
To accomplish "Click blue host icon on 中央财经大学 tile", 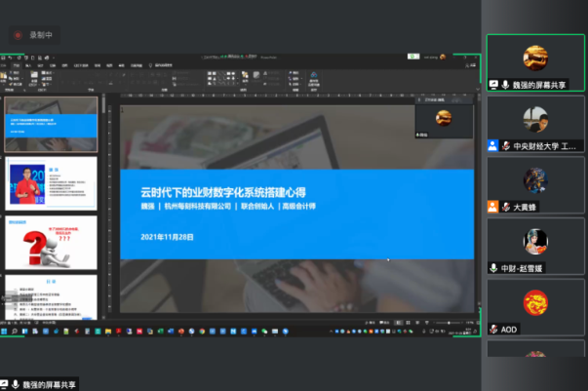I will [493, 145].
